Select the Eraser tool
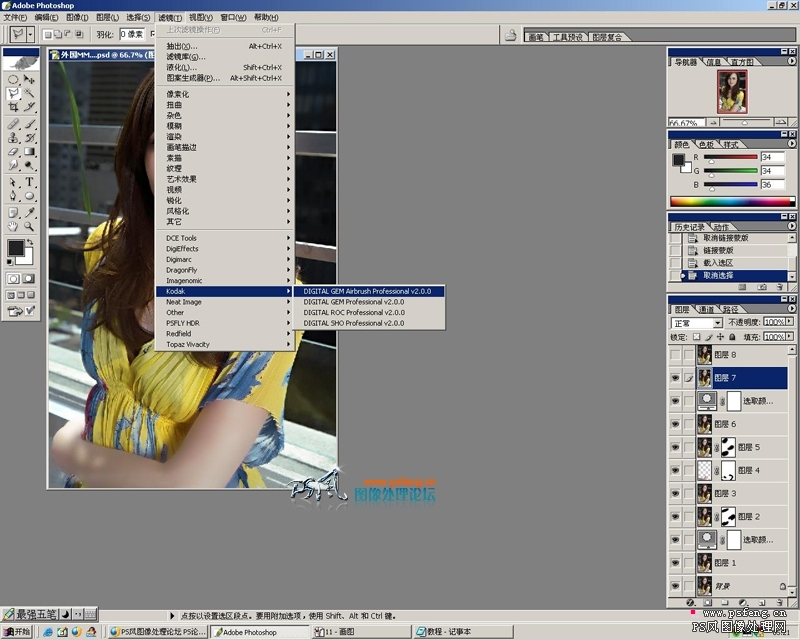 tap(13, 152)
